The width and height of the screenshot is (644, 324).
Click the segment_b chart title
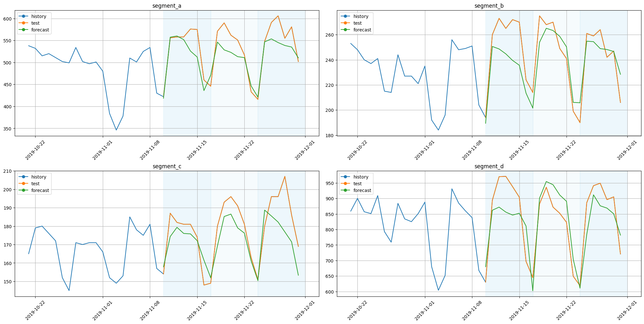[489, 6]
